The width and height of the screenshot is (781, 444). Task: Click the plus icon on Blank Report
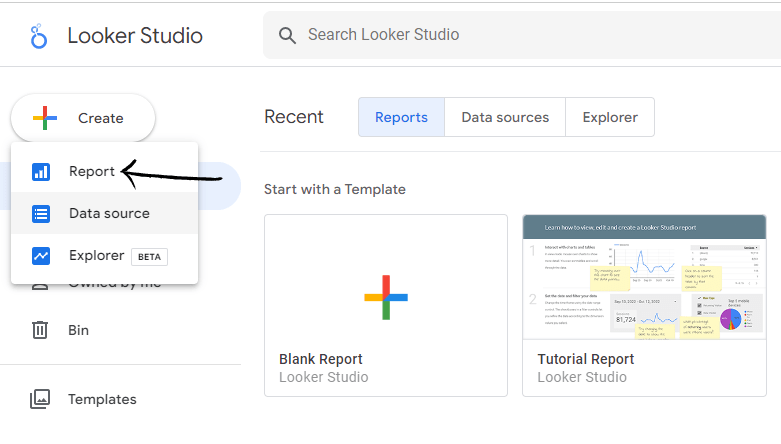click(386, 297)
